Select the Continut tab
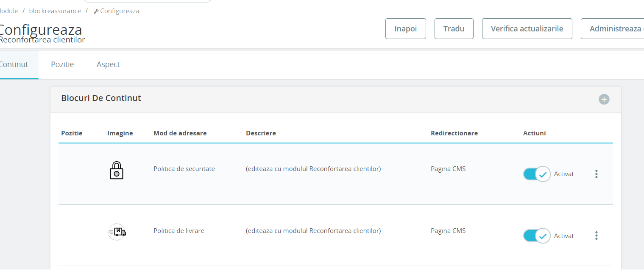644x275 pixels. [x=14, y=65]
